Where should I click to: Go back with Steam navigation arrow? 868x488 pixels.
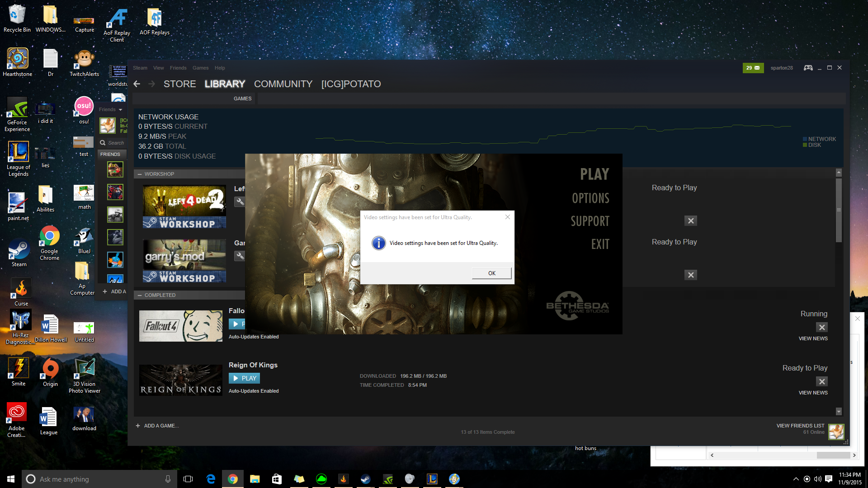click(137, 84)
